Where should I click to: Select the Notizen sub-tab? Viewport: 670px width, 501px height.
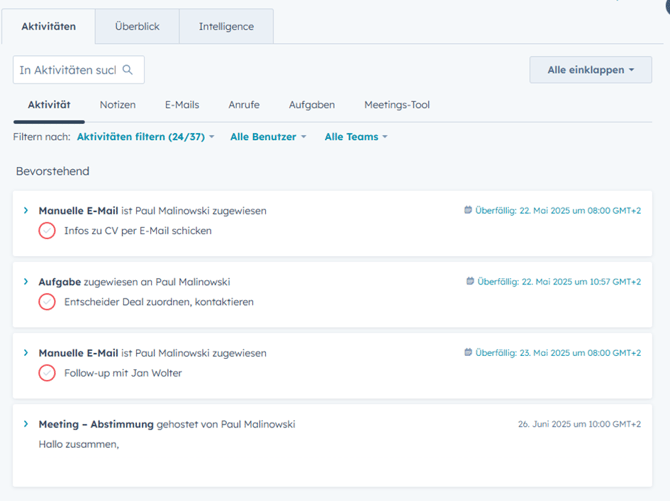[x=118, y=105]
